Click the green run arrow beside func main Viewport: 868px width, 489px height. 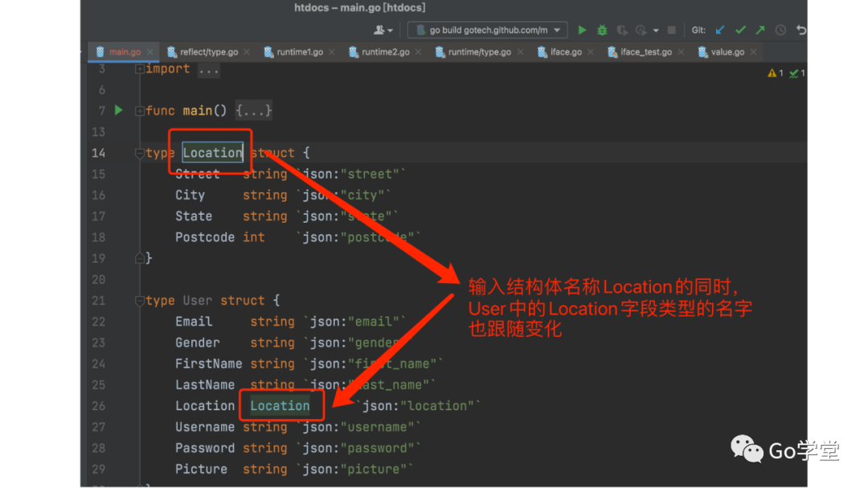pos(117,110)
